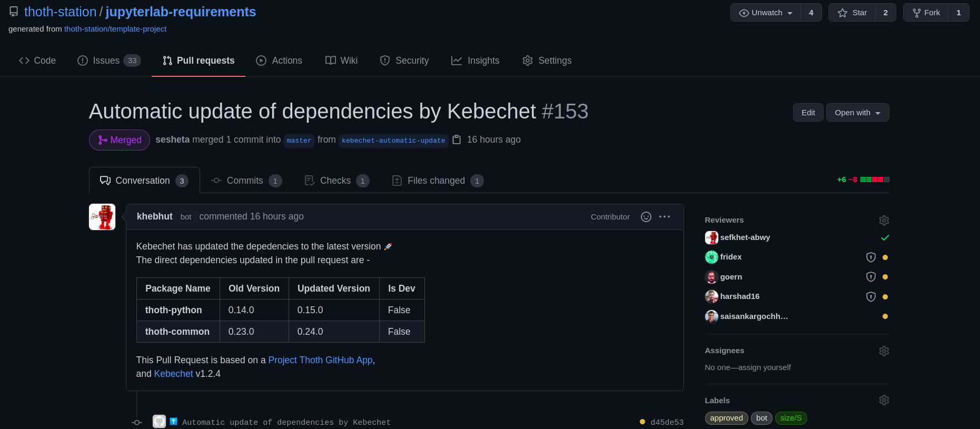The height and width of the screenshot is (429, 980).
Task: Add a reaction with the smiley icon
Action: point(646,217)
